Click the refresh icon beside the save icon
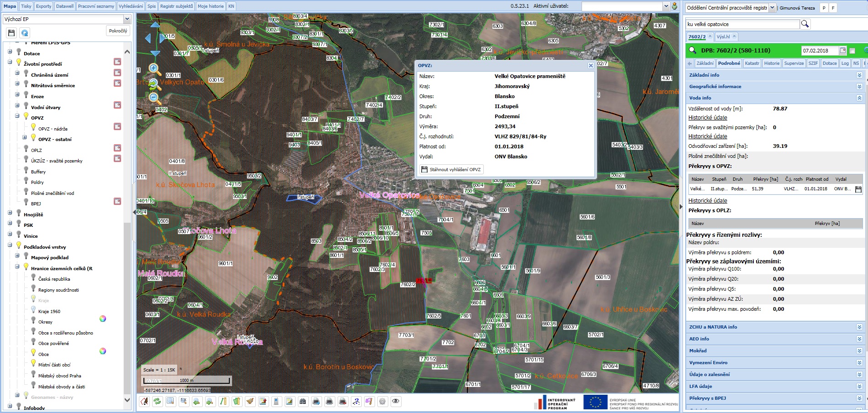Screen dimensions: 868x413 tap(25, 33)
